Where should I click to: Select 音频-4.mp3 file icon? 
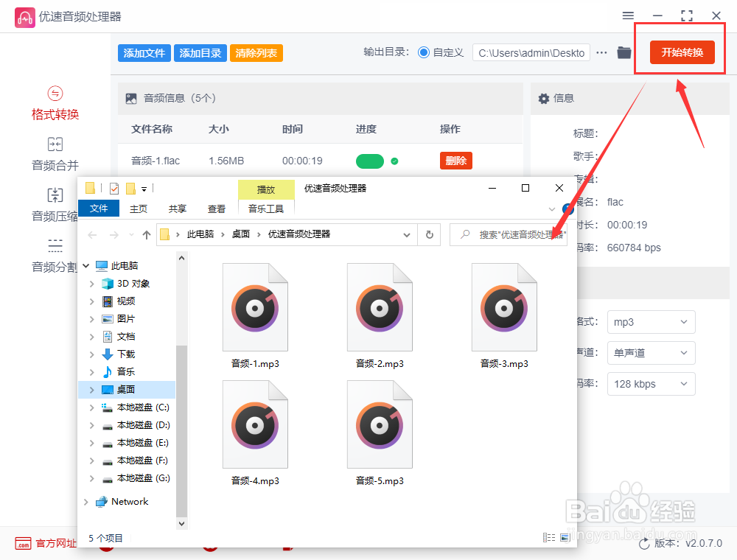[x=255, y=424]
